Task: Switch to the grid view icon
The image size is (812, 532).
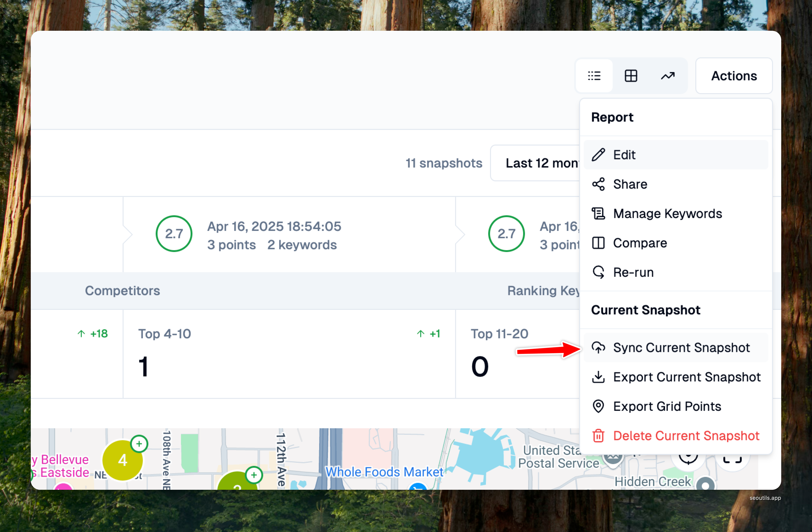Action: (x=631, y=76)
